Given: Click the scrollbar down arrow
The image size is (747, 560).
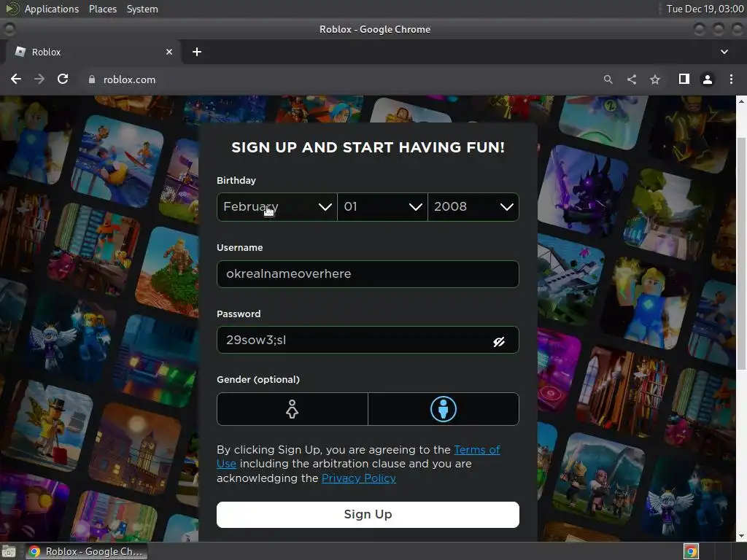Looking at the screenshot, I should click(741, 536).
